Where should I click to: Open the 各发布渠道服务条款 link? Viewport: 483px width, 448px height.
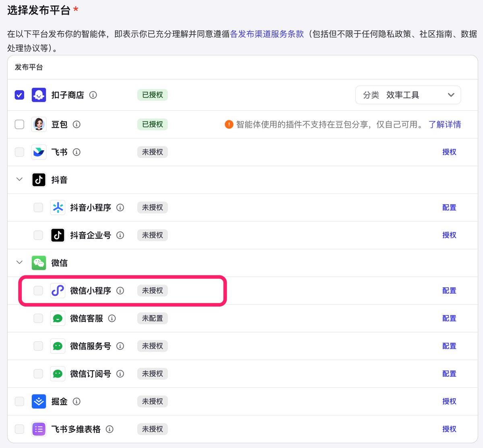267,34
